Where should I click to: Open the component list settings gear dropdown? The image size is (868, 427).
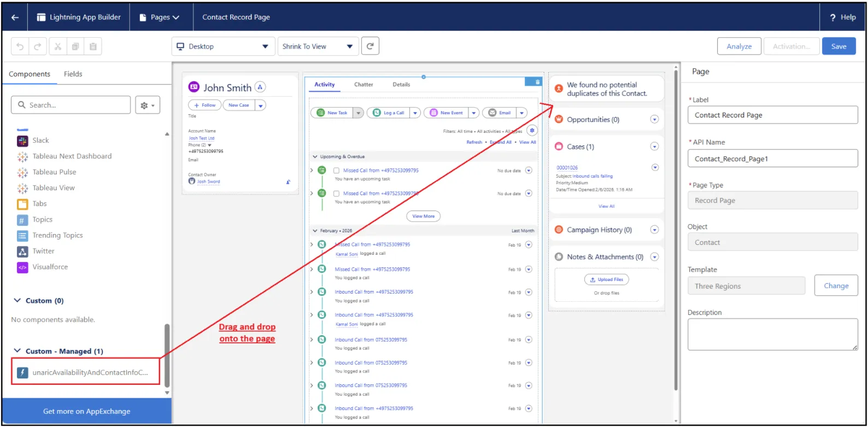tap(148, 105)
